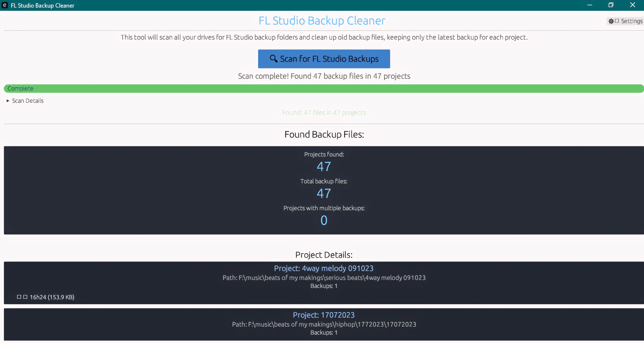644x343 pixels.
Task: Click the FL Studio Backup Cleaner page title
Action: [x=322, y=21]
